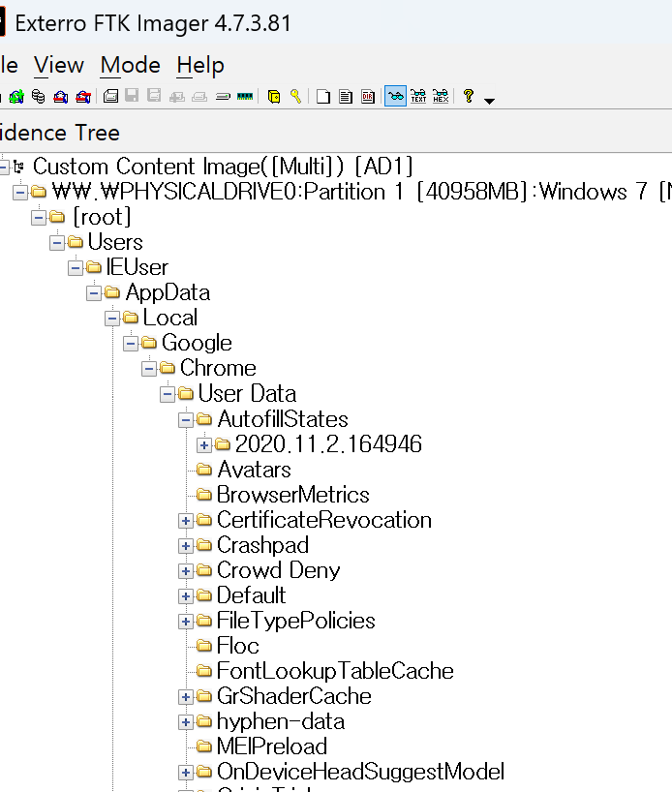The height and width of the screenshot is (792, 672).
Task: Collapse the AutofillStates folder node
Action: pos(186,420)
